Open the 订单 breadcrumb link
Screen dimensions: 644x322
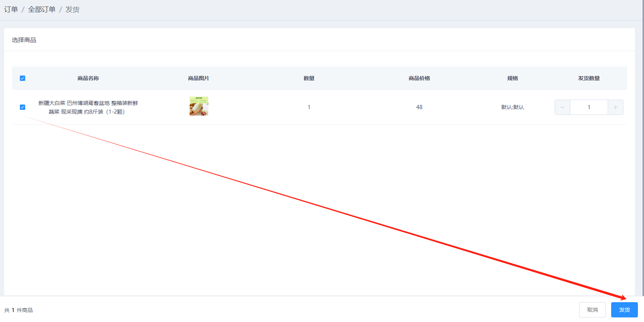tap(11, 10)
